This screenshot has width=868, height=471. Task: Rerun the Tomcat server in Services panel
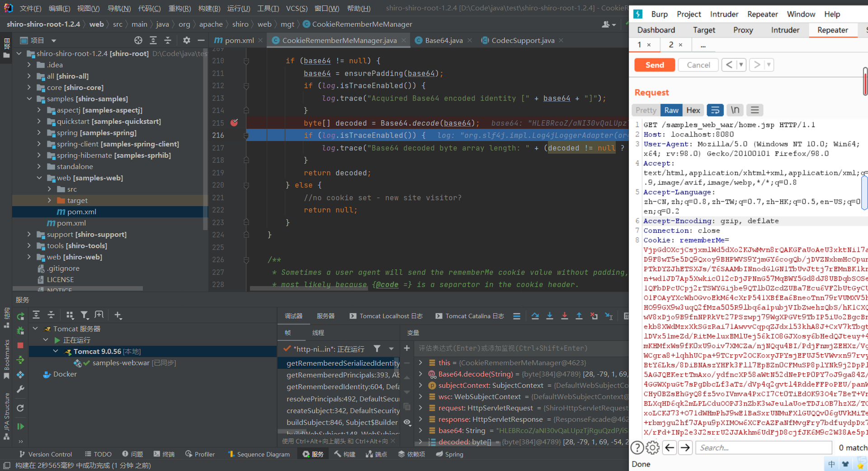coord(20,316)
